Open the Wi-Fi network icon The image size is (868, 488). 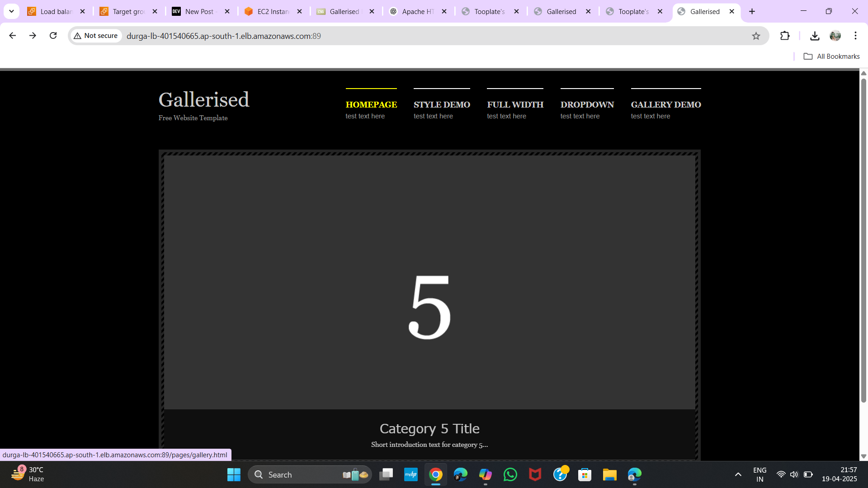point(781,474)
